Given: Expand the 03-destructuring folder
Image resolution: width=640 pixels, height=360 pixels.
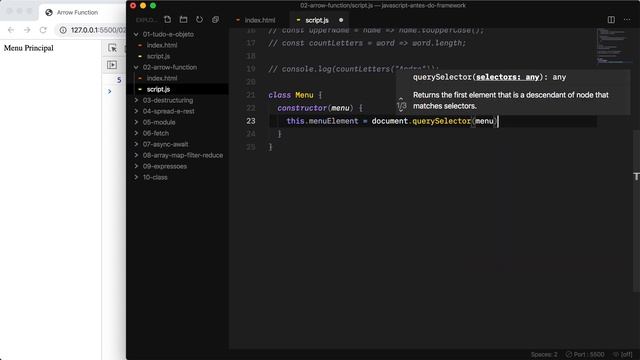Looking at the screenshot, I should [x=168, y=100].
